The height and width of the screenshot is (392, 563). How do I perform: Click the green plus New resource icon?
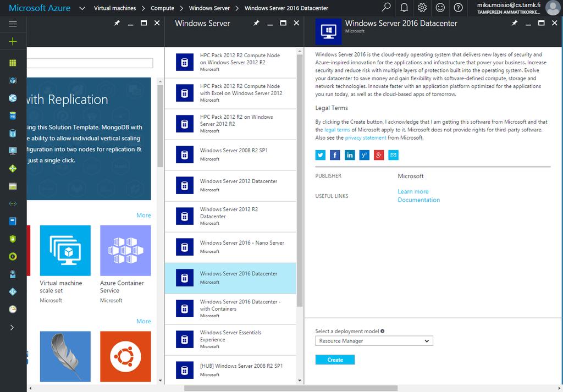click(13, 42)
